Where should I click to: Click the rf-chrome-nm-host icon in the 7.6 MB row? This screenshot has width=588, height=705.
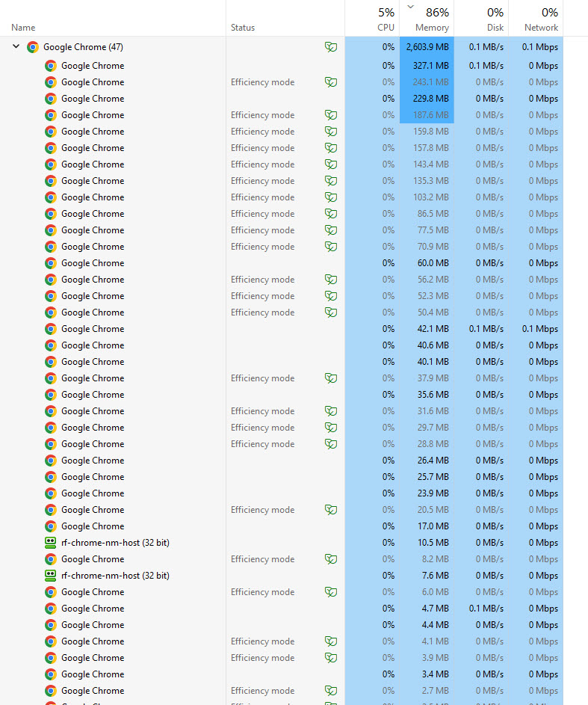pos(51,576)
